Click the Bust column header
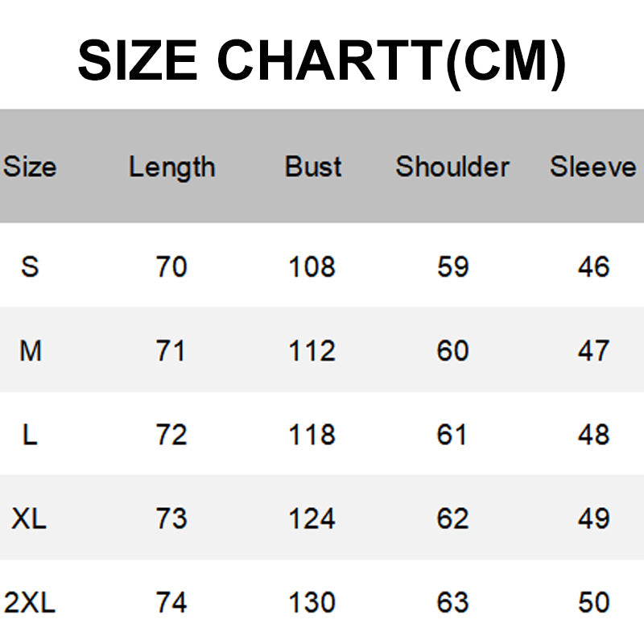644x644 pixels. click(x=313, y=167)
